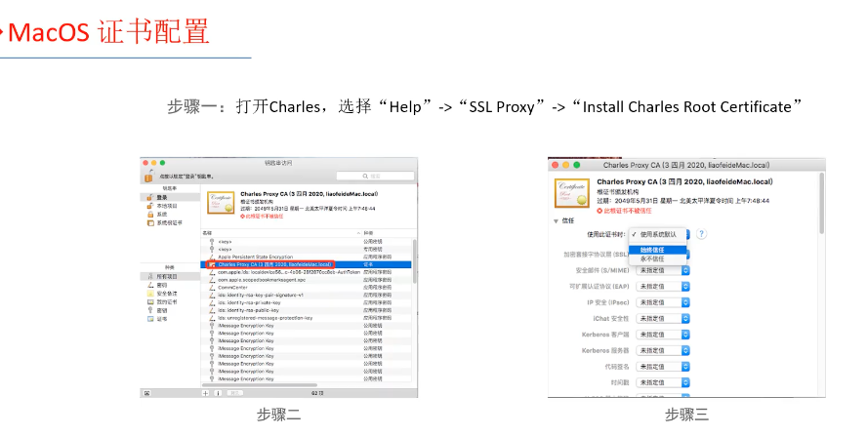This screenshot has width=868, height=436.
Task: Choose 密码 category in the sidebar
Action: (x=171, y=285)
